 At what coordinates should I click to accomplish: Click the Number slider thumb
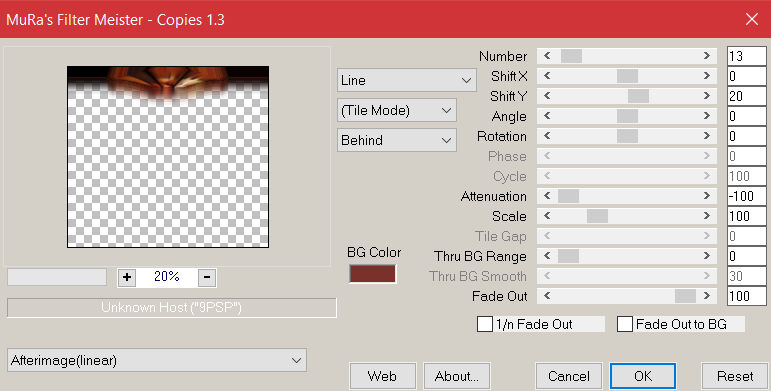[571, 56]
